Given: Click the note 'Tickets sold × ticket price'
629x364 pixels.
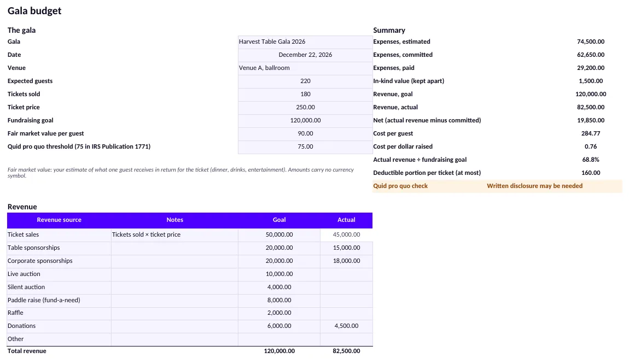Looking at the screenshot, I should [146, 234].
